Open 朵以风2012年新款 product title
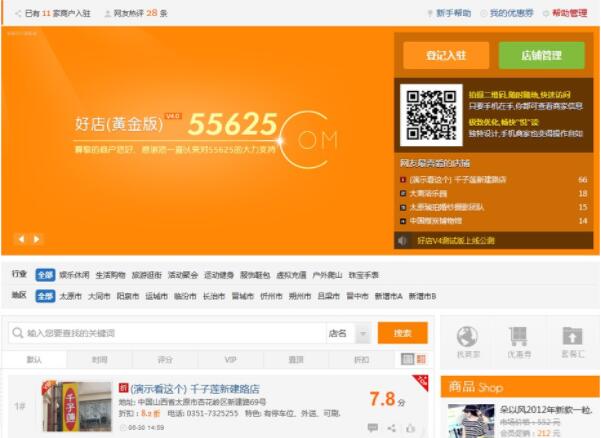 [x=546, y=410]
